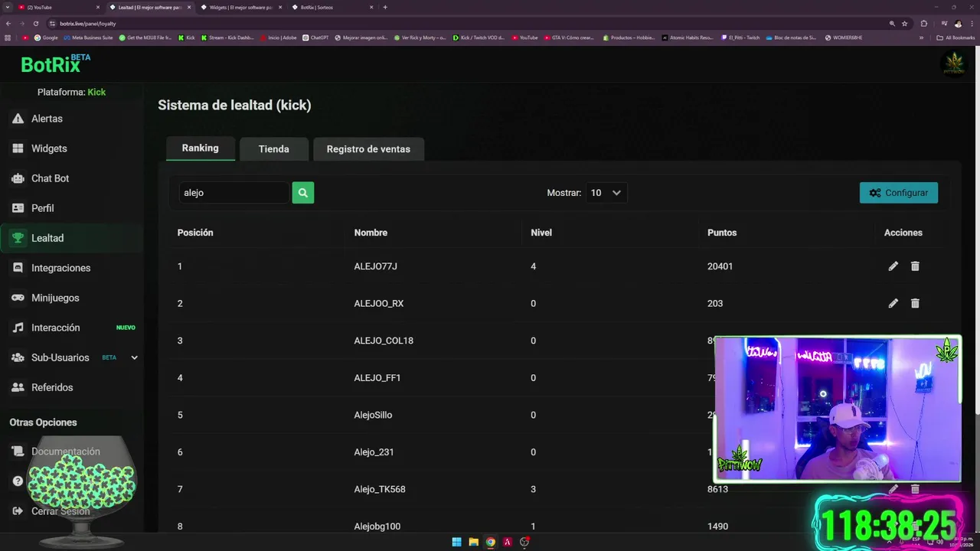980x551 pixels.
Task: Go back in the browser
Action: point(8,24)
